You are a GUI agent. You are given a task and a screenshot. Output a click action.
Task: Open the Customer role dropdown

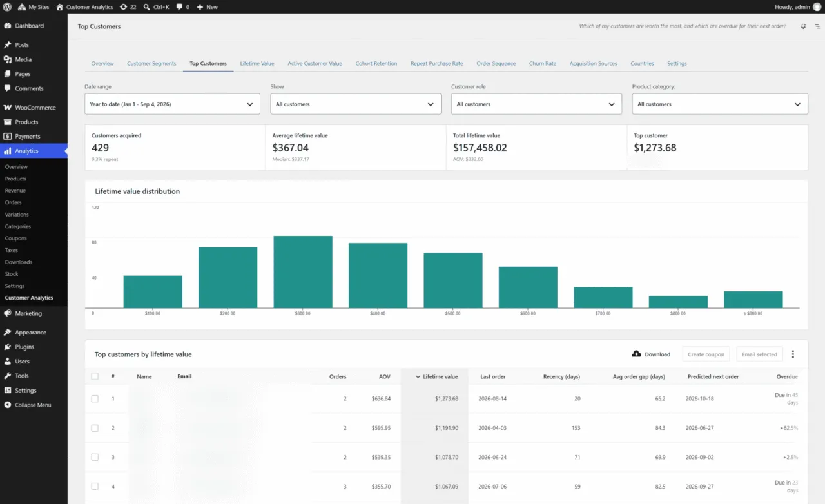[x=536, y=104]
